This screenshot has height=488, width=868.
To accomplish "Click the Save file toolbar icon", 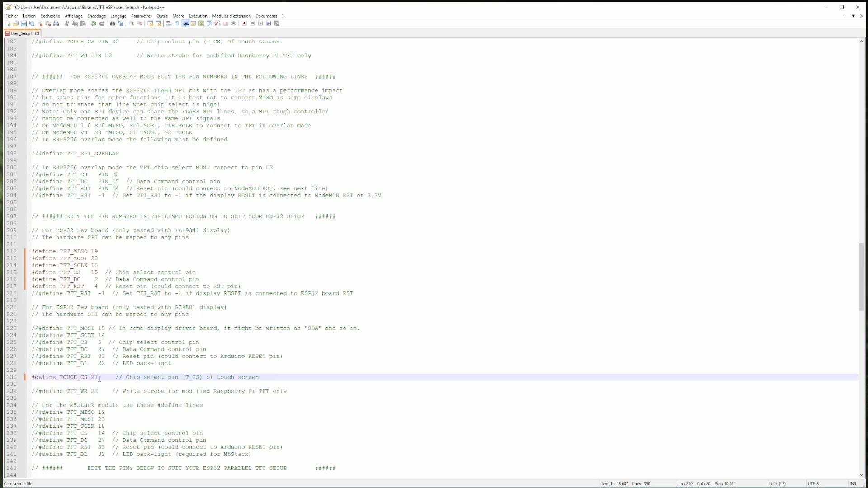I will [x=24, y=23].
